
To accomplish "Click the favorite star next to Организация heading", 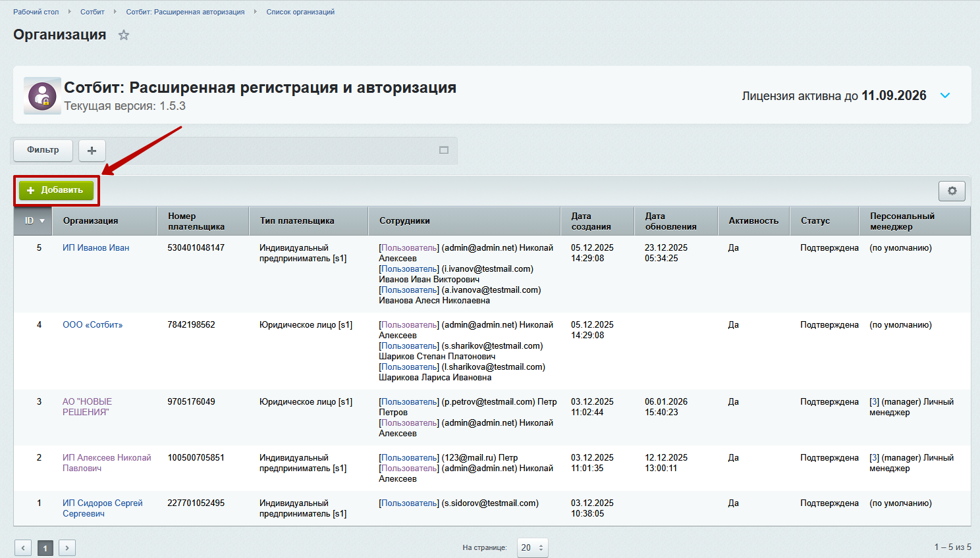I will 124,36.
